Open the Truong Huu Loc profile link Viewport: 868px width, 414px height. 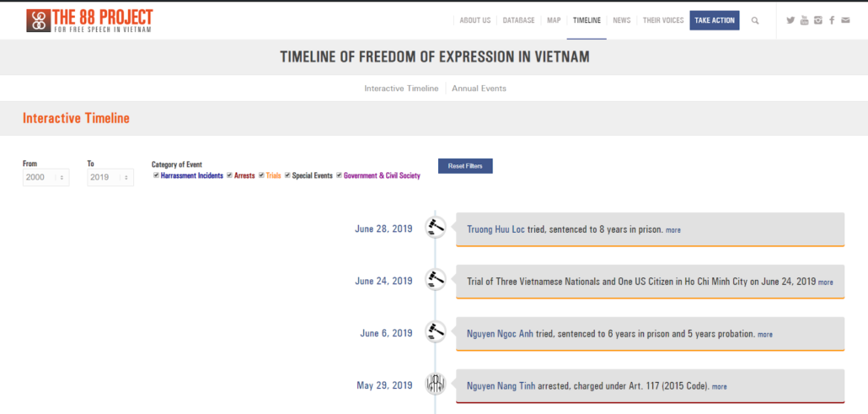pos(496,229)
